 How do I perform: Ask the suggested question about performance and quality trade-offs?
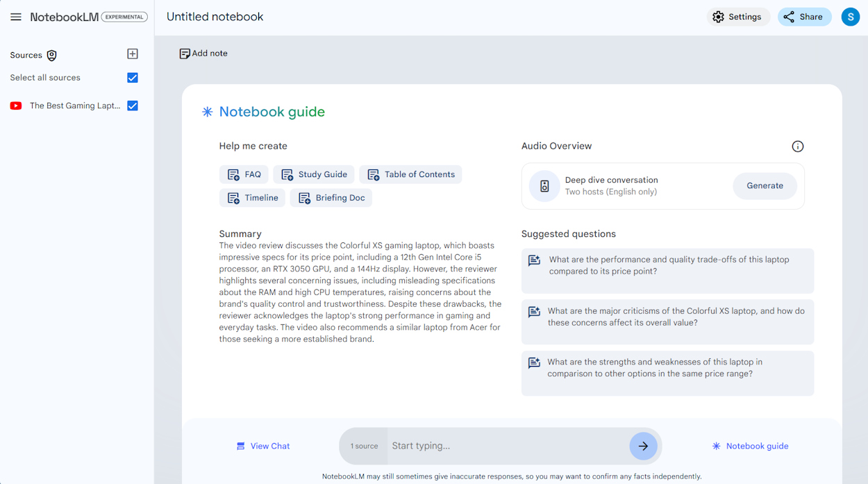click(x=667, y=271)
